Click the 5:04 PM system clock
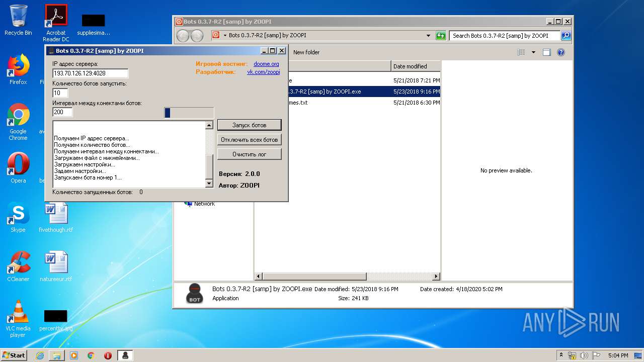Viewport: 644px width, 362px height. coord(618,355)
